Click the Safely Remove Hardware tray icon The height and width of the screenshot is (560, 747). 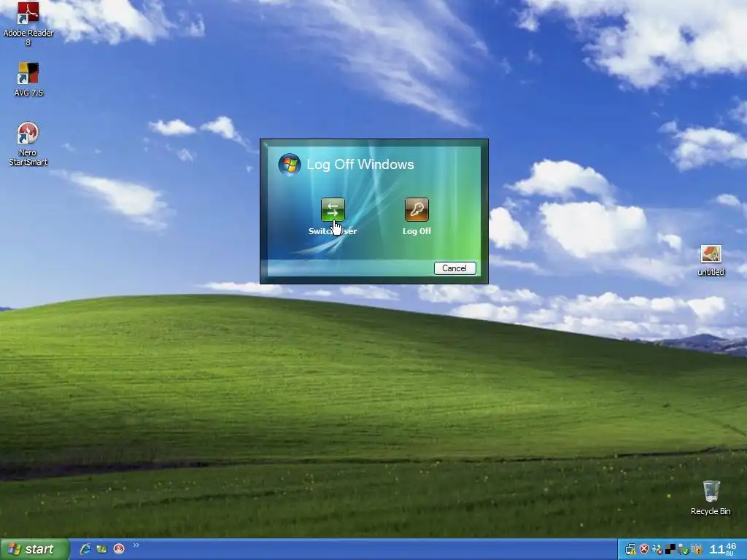[683, 550]
